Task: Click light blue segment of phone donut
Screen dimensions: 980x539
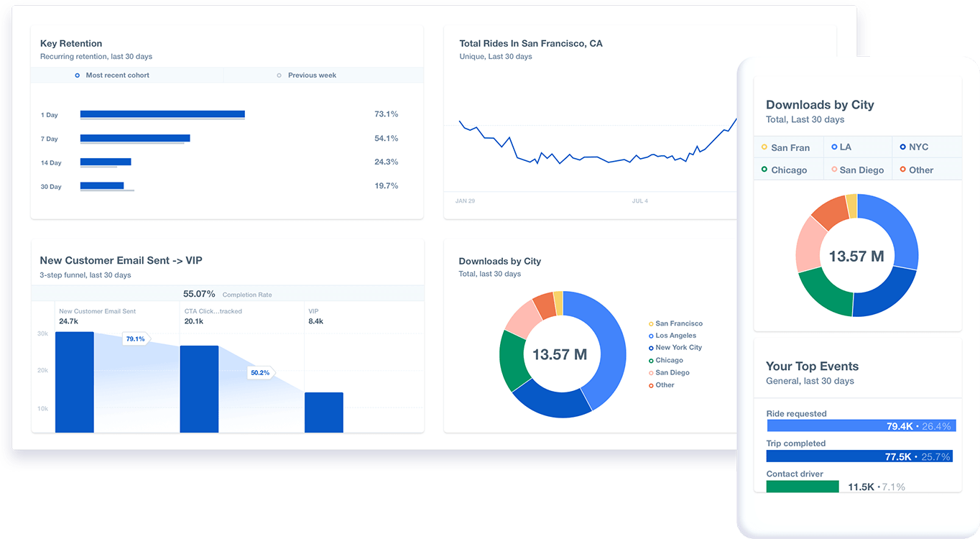Action: pos(902,230)
